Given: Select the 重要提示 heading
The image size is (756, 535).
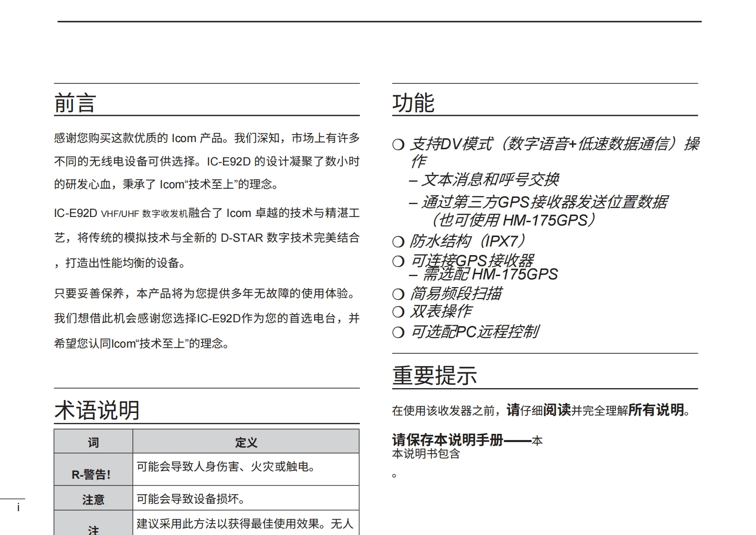Looking at the screenshot, I should [434, 375].
